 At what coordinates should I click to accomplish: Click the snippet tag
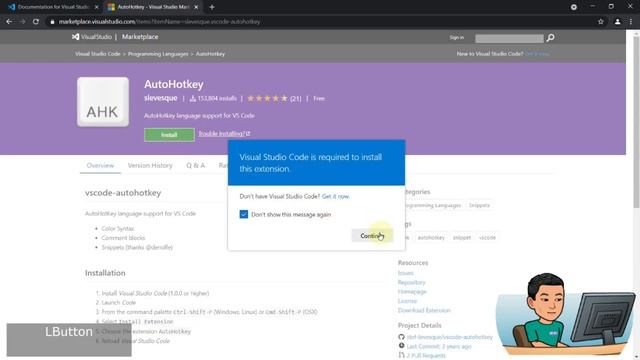click(x=462, y=237)
